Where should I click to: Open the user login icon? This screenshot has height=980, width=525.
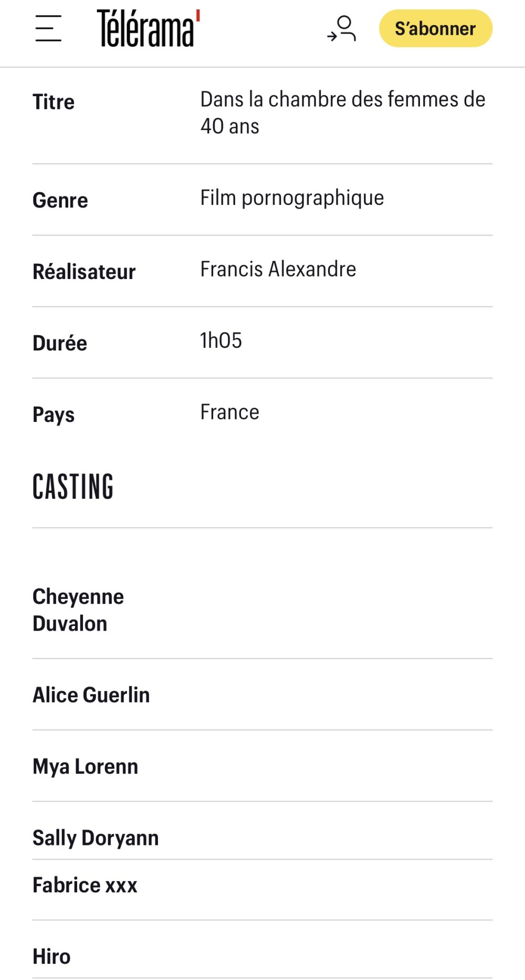pyautogui.click(x=341, y=28)
